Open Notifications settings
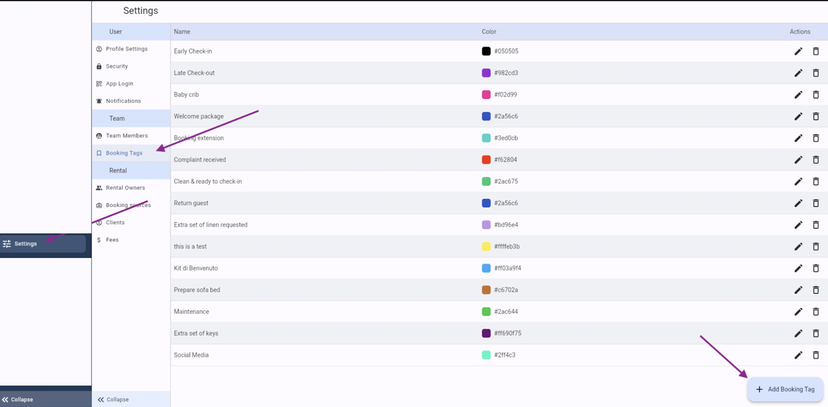This screenshot has height=407, width=828. (131, 101)
